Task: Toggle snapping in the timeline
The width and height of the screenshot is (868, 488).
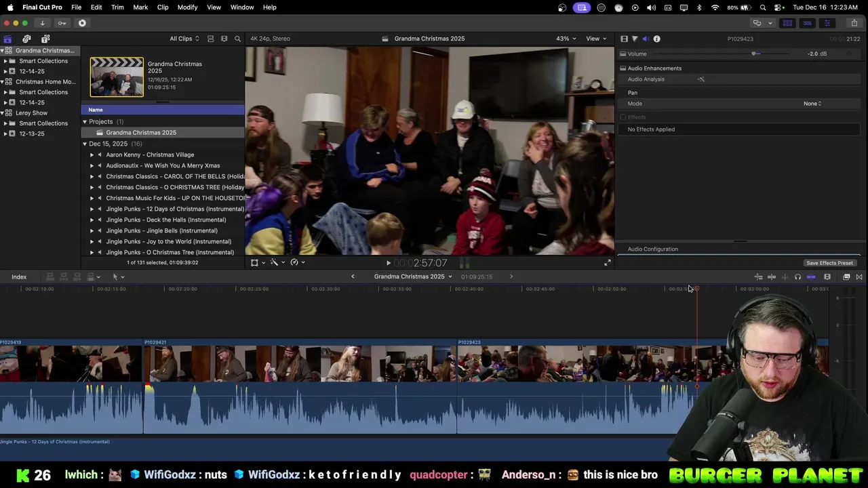Action: 811,277
